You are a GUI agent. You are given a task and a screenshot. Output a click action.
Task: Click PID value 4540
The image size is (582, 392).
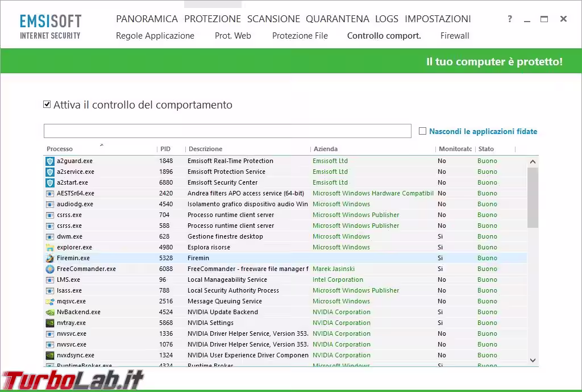click(x=166, y=204)
